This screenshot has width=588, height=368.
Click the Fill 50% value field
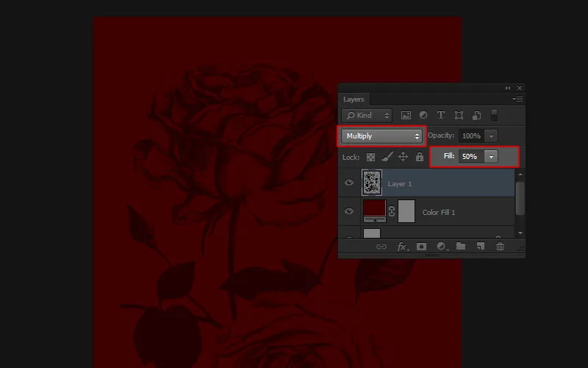point(471,157)
